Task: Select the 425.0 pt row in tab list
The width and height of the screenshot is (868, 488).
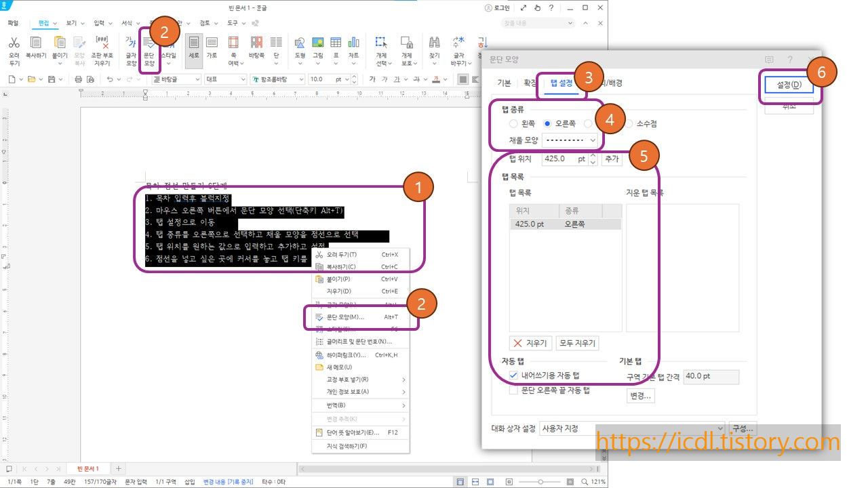Action: pyautogui.click(x=566, y=224)
